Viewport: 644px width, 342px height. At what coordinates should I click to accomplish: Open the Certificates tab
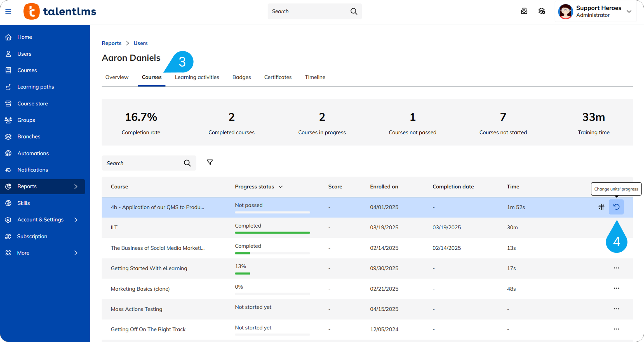278,77
